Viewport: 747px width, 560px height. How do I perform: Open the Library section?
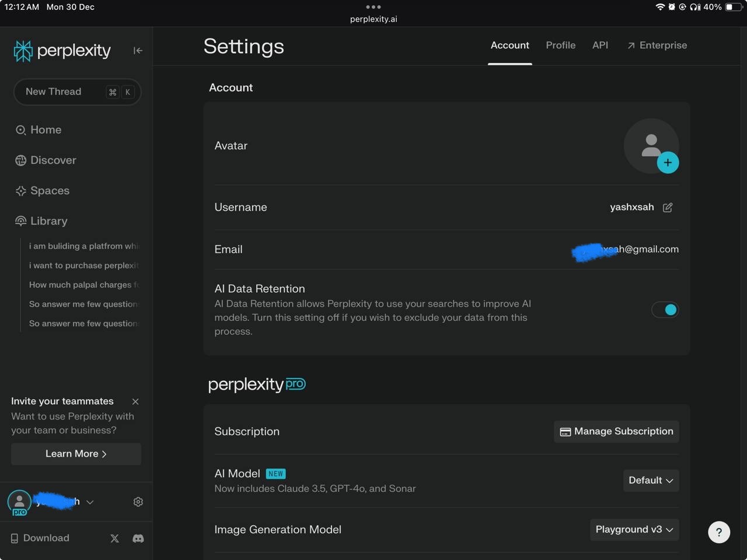coord(41,220)
